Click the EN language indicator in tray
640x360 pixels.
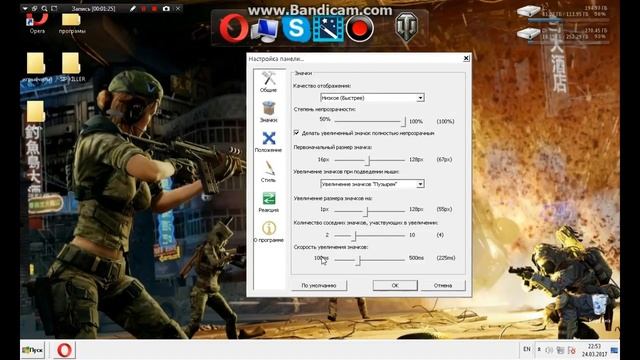[527, 349]
